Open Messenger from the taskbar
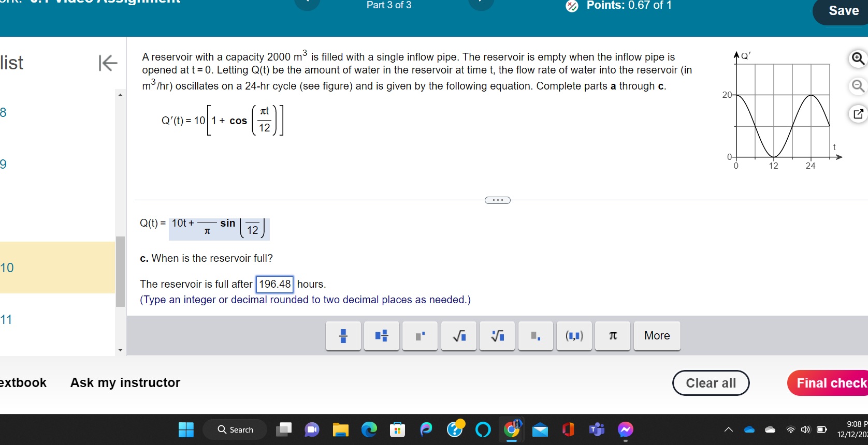Screen dimensions: 868x445 [625, 429]
